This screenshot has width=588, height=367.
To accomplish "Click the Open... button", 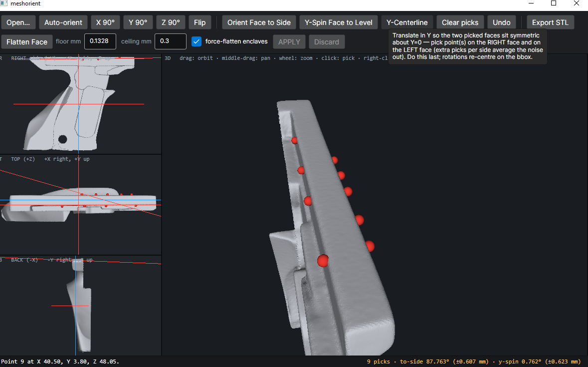I will [18, 22].
